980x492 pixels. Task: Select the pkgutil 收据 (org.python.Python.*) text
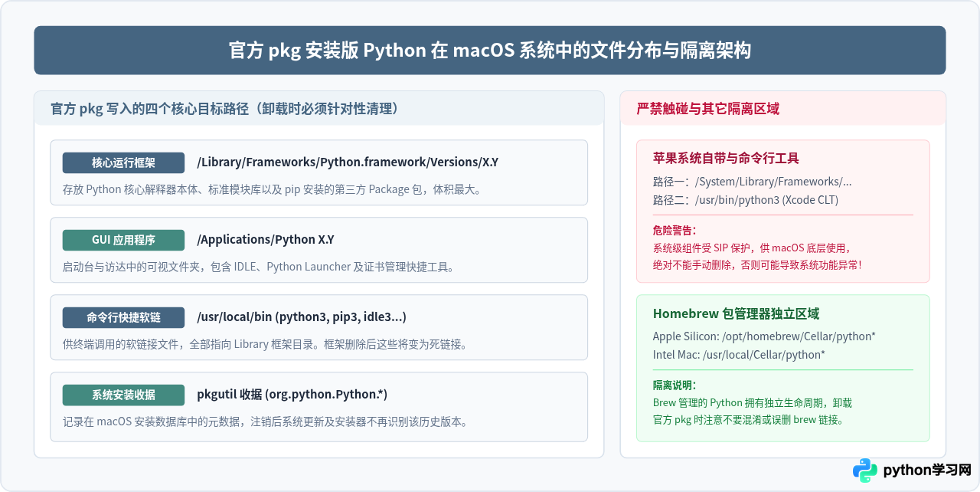point(292,395)
